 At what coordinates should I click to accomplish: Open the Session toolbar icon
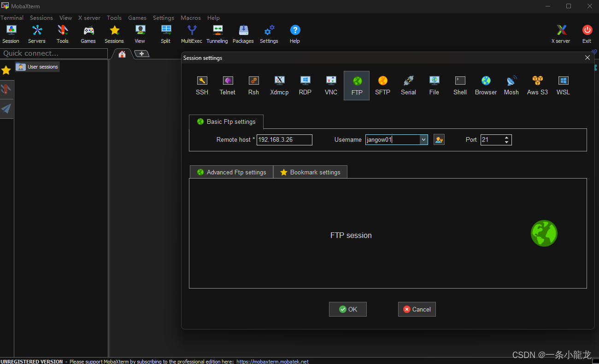click(11, 34)
